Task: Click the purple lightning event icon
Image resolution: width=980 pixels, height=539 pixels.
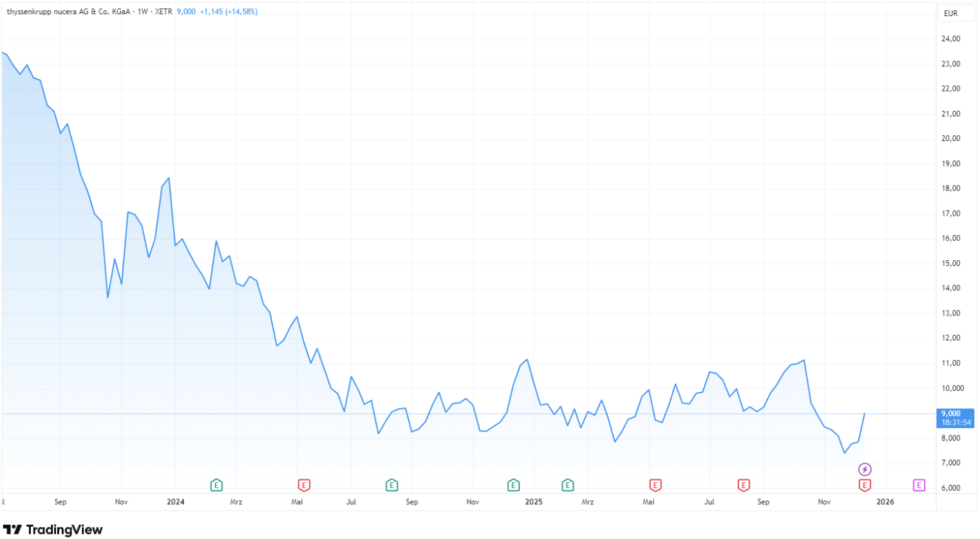Action: [x=864, y=469]
